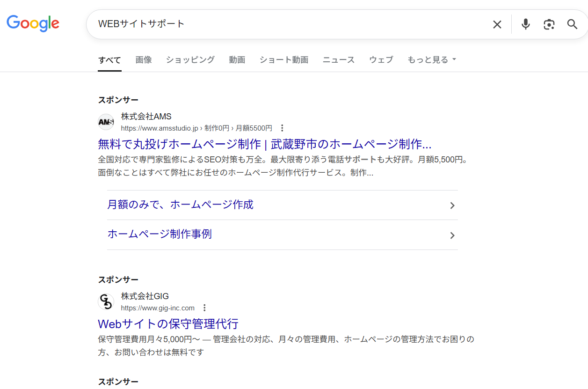Switch to the 画像 tab
588x389 pixels.
coord(144,60)
